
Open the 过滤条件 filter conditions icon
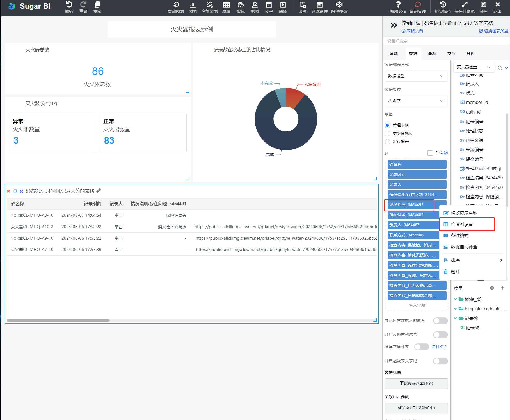319,7
